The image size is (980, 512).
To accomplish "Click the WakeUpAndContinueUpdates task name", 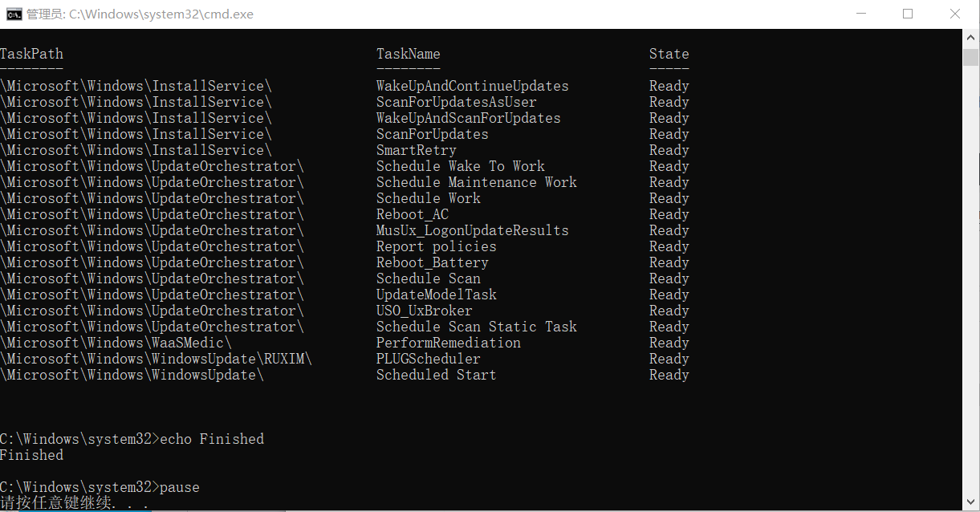I will [472, 86].
